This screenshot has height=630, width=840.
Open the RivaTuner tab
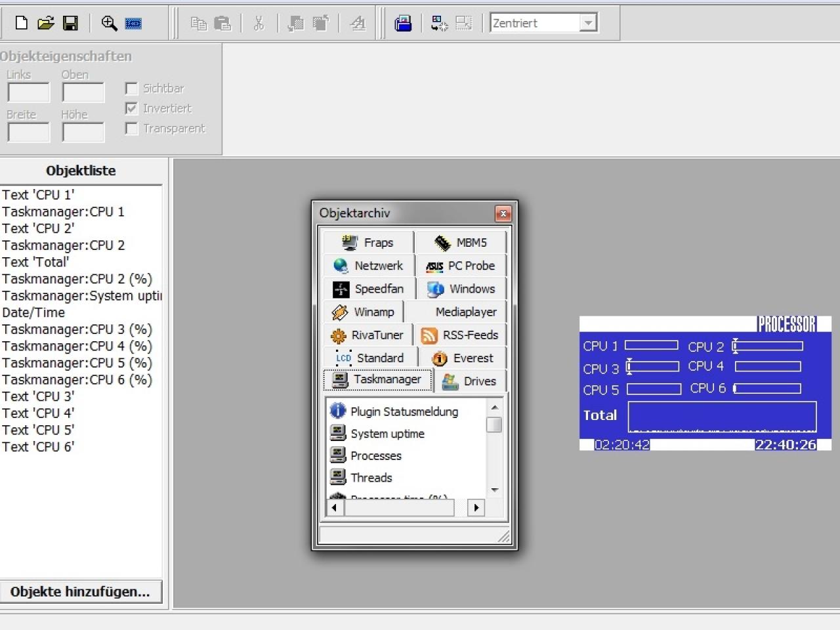(x=367, y=335)
